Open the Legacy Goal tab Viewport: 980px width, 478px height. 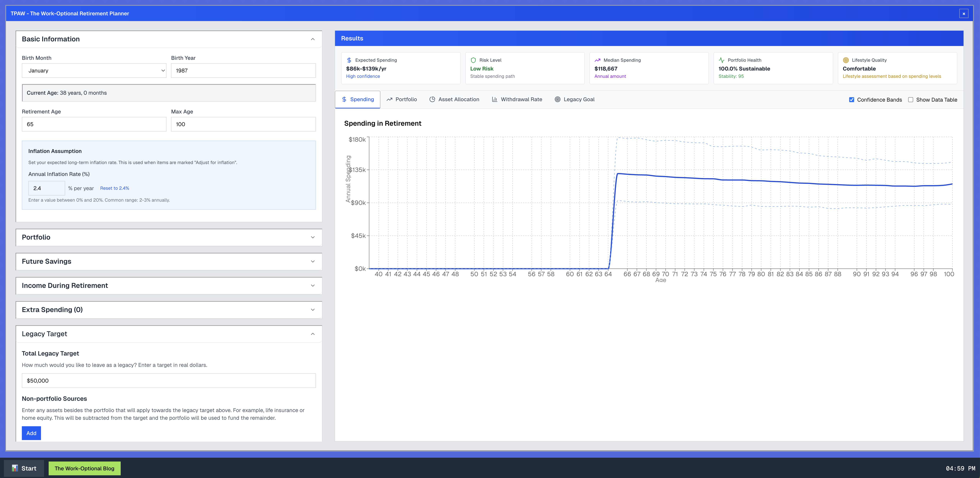pyautogui.click(x=574, y=99)
